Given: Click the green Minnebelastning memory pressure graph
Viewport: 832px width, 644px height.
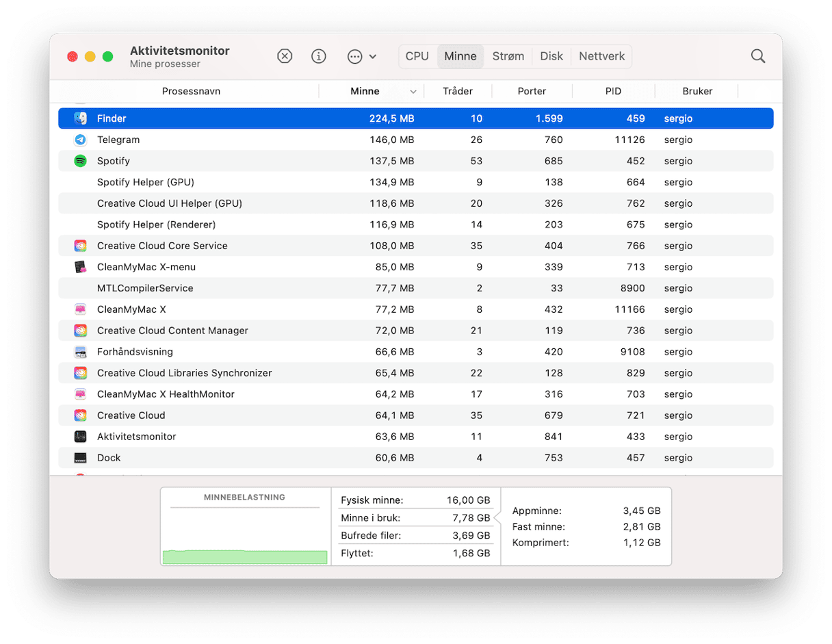Looking at the screenshot, I should point(245,556).
